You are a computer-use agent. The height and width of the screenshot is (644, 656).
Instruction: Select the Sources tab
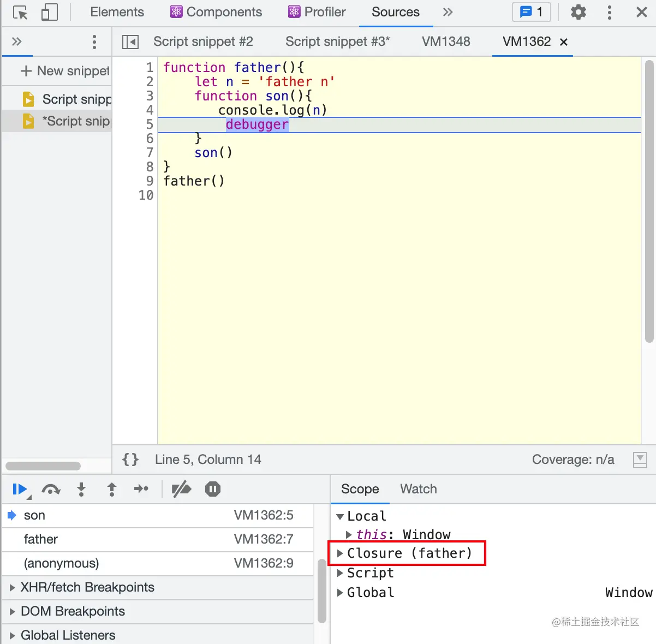click(396, 12)
